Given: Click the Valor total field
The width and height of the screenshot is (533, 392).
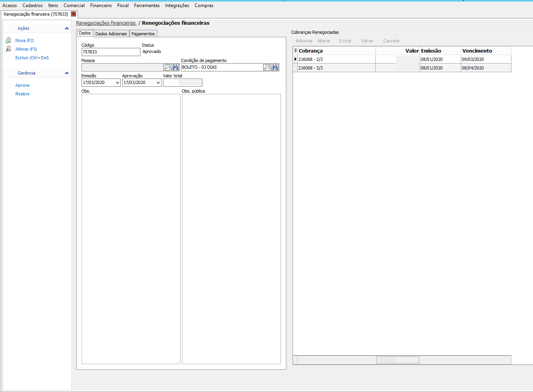Looking at the screenshot, I should [183, 83].
